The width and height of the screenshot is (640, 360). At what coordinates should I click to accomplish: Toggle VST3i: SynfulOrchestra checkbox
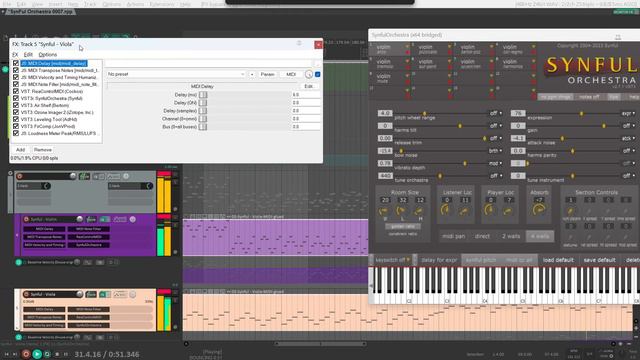(x=16, y=98)
